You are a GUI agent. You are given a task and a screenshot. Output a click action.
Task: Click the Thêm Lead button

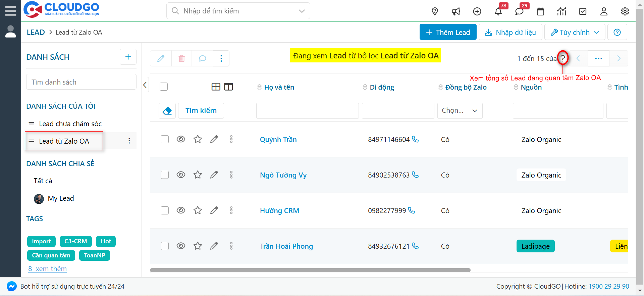click(x=448, y=32)
